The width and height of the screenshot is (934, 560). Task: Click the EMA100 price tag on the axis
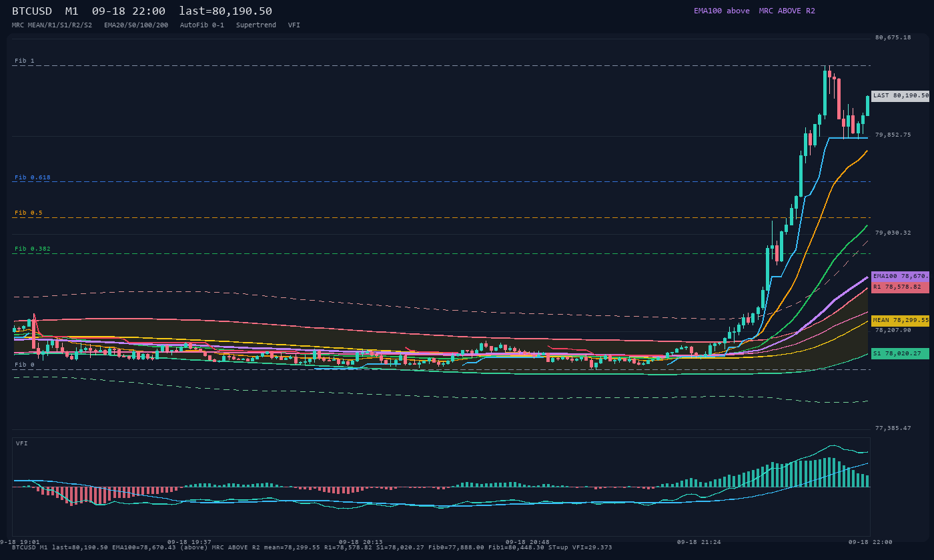tap(900, 276)
